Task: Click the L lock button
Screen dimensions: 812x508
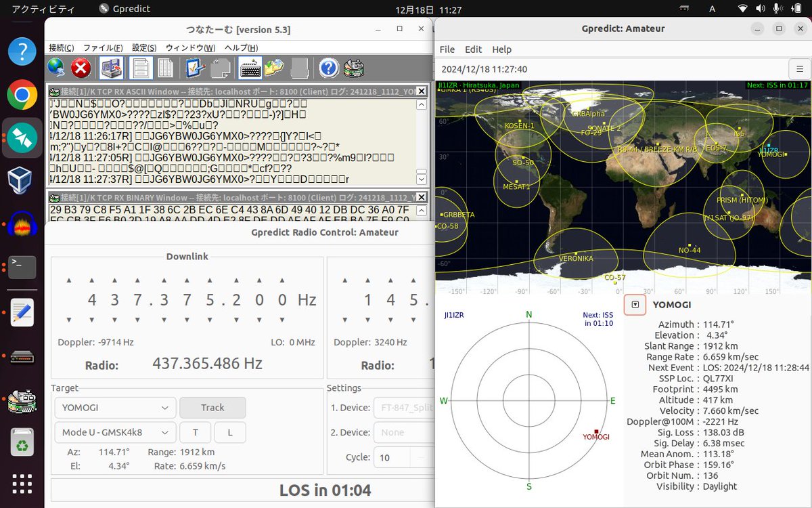Action: coord(230,432)
